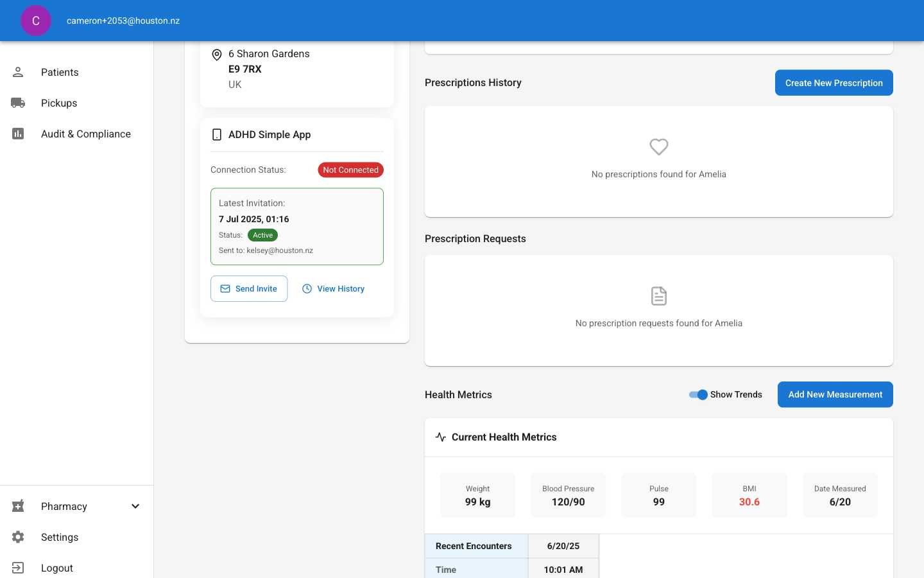Click the Not Connected status badge
Screen dimensions: 924x578
[351, 170]
